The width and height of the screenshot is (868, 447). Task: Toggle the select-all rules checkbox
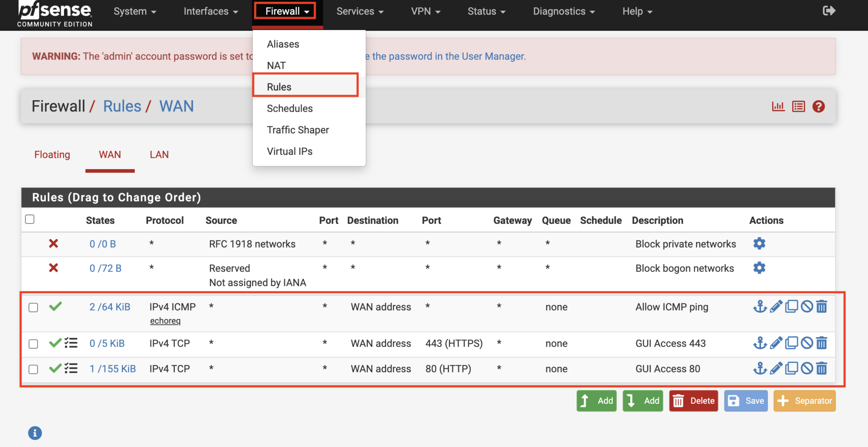(30, 219)
